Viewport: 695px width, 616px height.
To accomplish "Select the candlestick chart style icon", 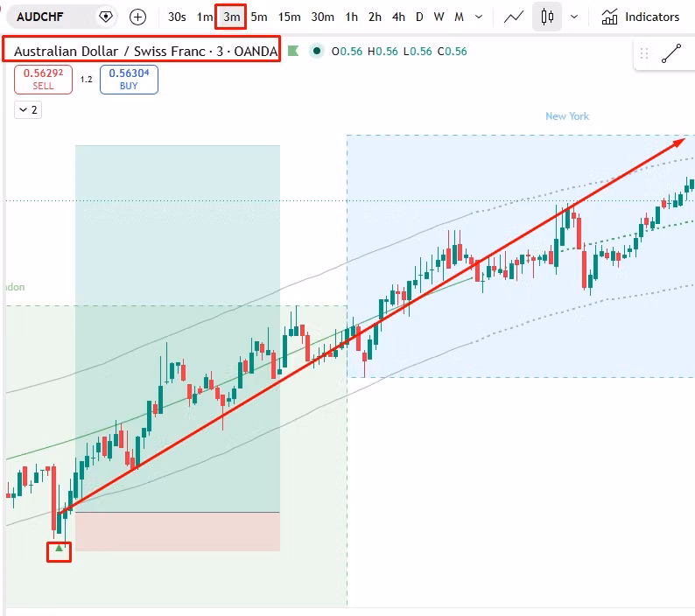I will [547, 17].
